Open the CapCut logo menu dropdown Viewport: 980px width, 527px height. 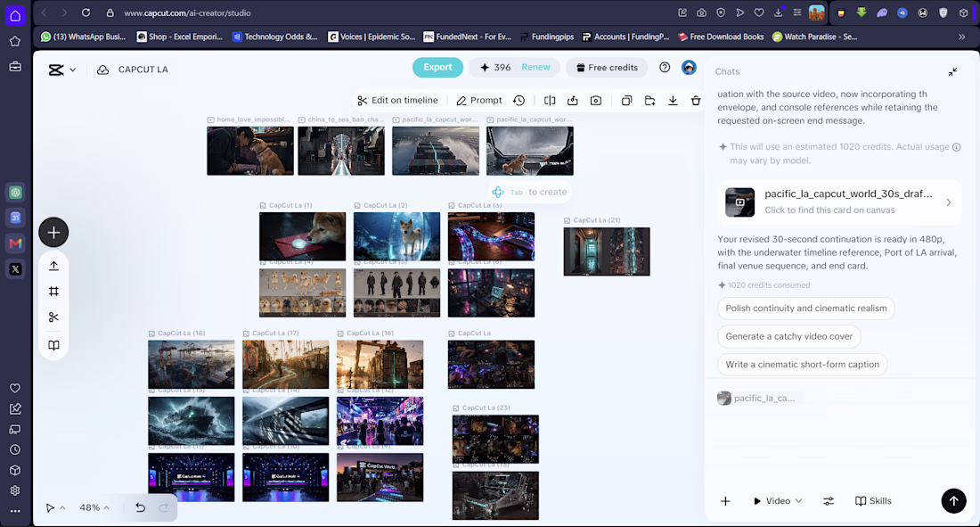61,70
